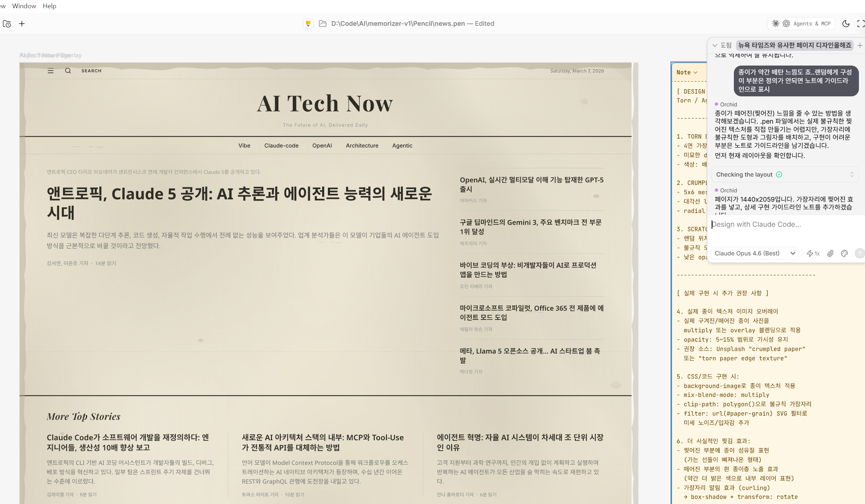This screenshot has height=504, width=865.
Task: Click the recent files folder icon
Action: coord(7,24)
